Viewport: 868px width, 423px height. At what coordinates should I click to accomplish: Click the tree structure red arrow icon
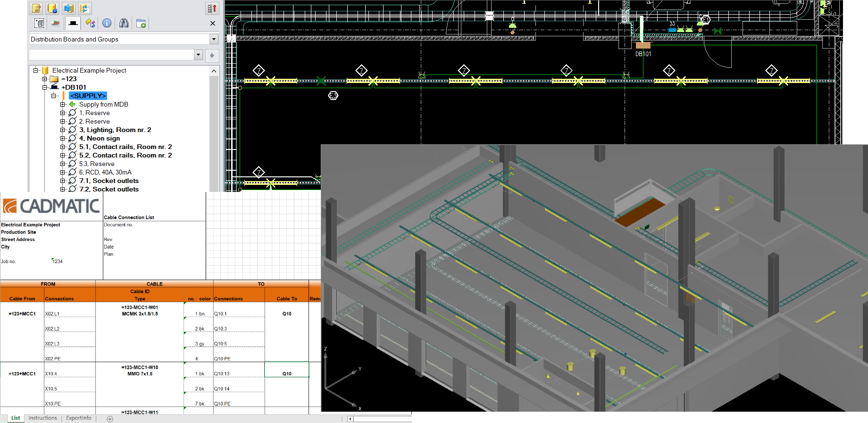[212, 8]
